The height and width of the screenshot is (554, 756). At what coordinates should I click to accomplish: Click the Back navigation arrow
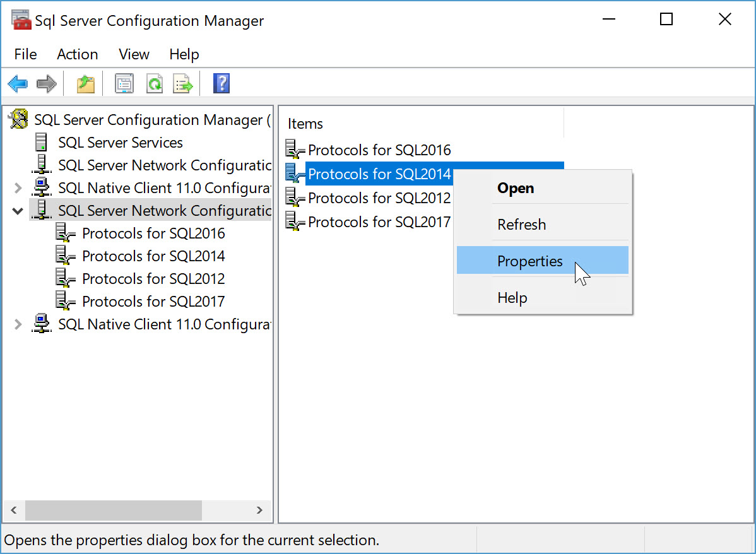pos(17,83)
